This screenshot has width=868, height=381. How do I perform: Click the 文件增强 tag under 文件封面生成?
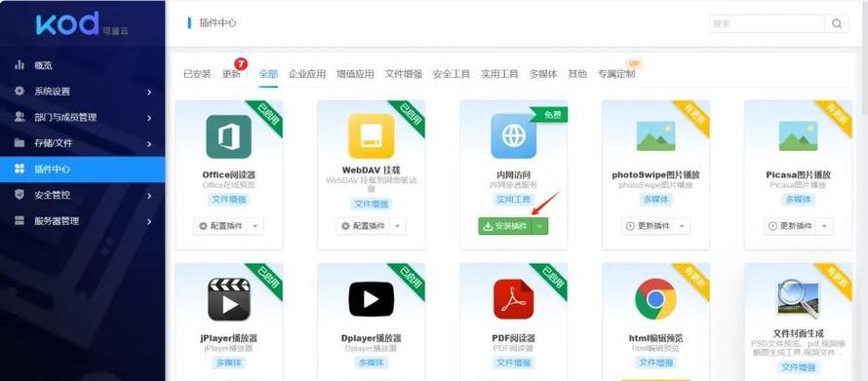(798, 367)
